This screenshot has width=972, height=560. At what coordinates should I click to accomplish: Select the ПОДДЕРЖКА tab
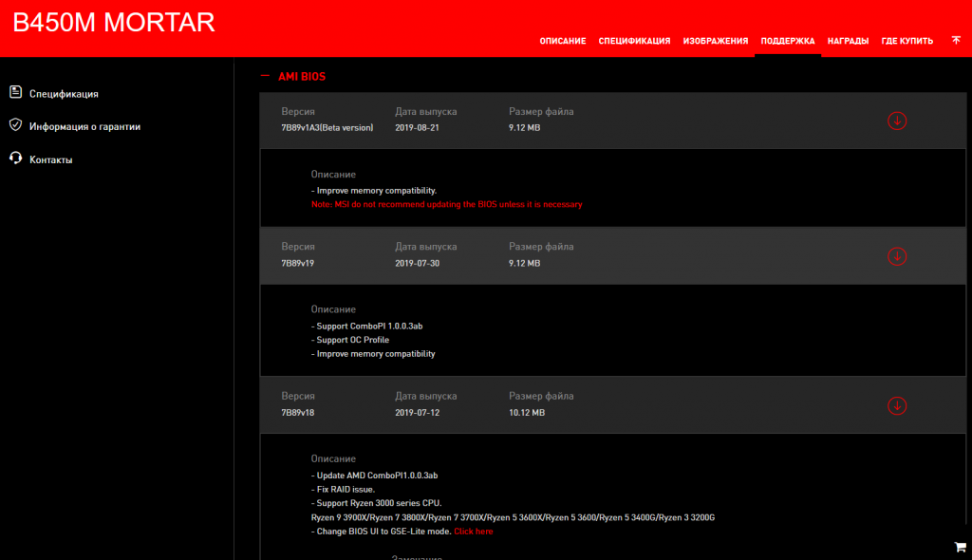point(787,41)
